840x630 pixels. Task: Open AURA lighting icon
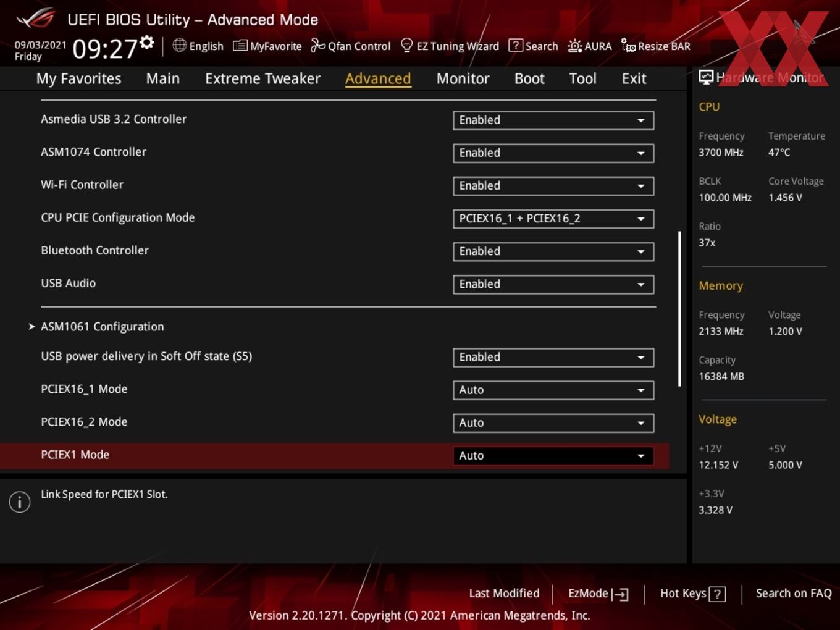click(574, 46)
